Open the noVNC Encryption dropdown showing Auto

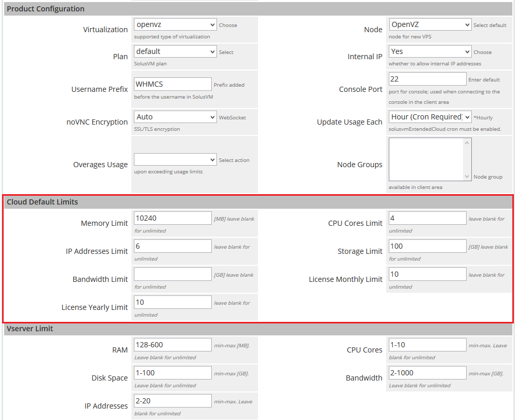pos(175,117)
